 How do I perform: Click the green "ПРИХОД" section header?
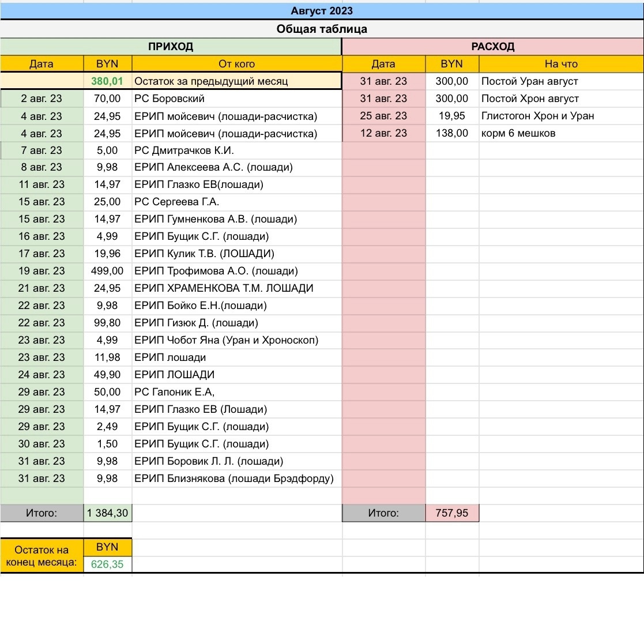coord(171,47)
